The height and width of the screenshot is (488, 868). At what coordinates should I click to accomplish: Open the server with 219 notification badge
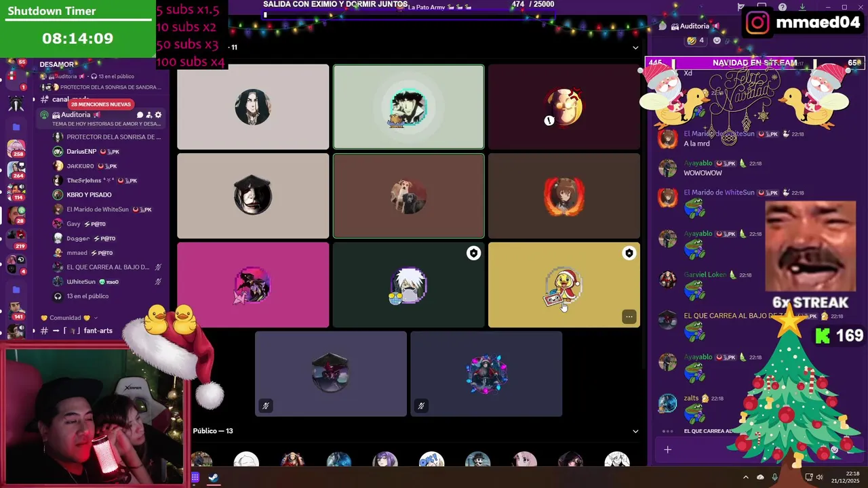tap(16, 239)
